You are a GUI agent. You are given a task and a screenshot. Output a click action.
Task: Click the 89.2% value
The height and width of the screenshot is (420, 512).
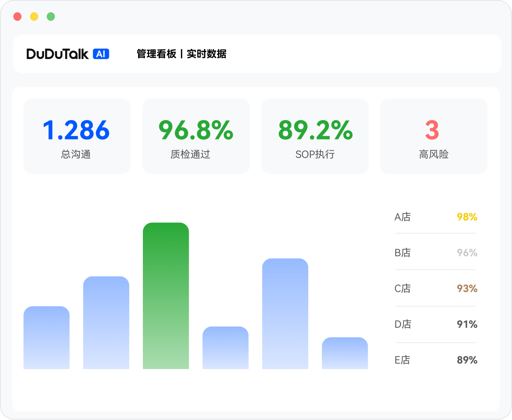tap(315, 130)
